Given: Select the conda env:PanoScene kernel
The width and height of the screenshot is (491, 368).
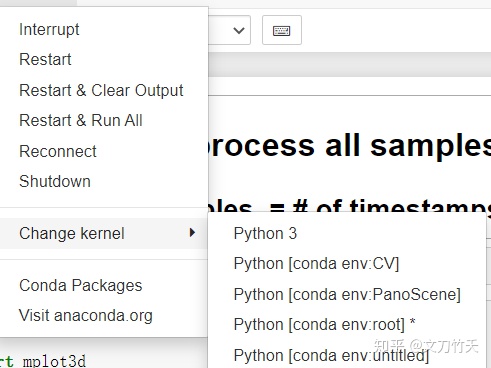Looking at the screenshot, I should click(347, 294).
